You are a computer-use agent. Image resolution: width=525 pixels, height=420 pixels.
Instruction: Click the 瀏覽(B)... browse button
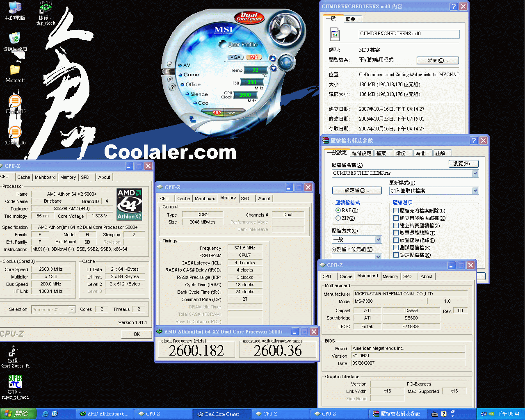(463, 164)
